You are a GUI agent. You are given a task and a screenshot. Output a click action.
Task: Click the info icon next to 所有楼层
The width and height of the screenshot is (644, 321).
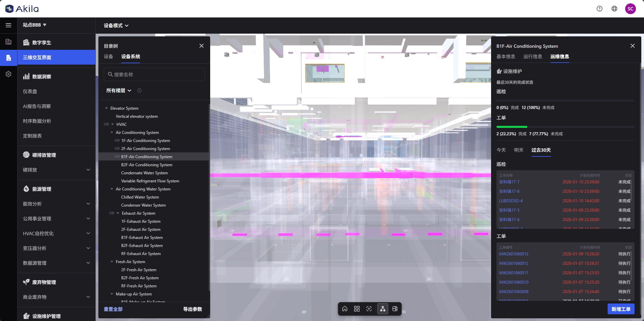[139, 91]
